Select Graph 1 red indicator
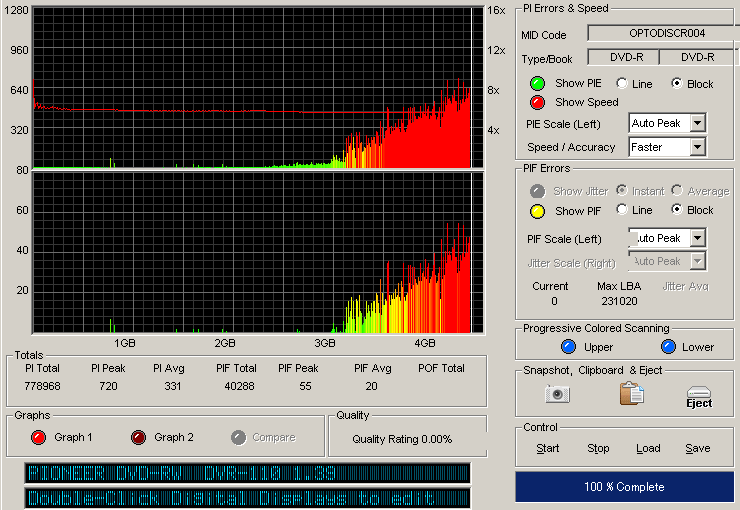This screenshot has width=740, height=510. pos(38,437)
